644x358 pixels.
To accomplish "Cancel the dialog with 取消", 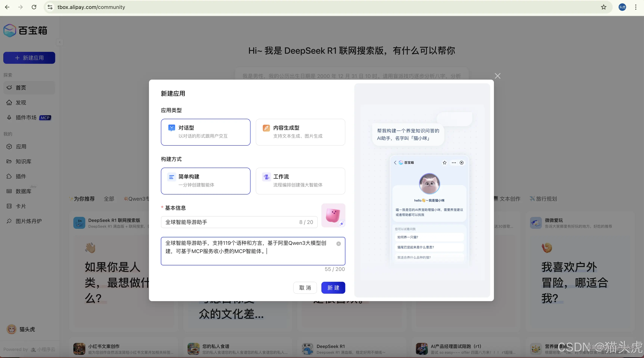I will [305, 288].
